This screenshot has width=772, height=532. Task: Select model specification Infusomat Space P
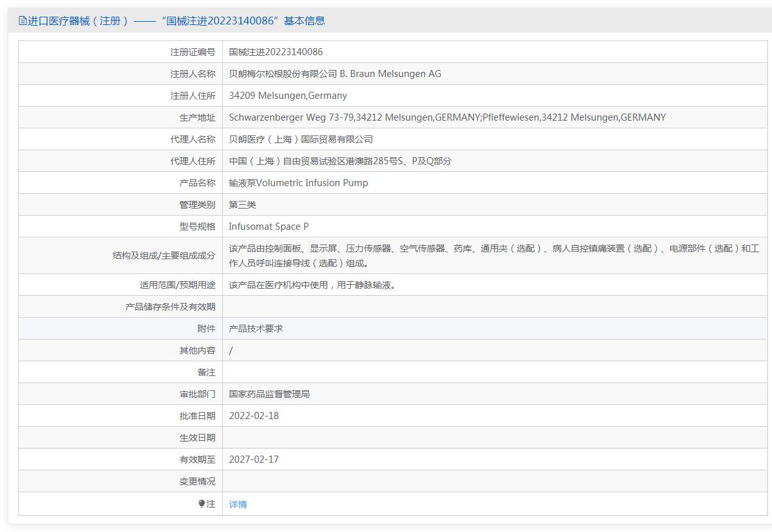(268, 227)
